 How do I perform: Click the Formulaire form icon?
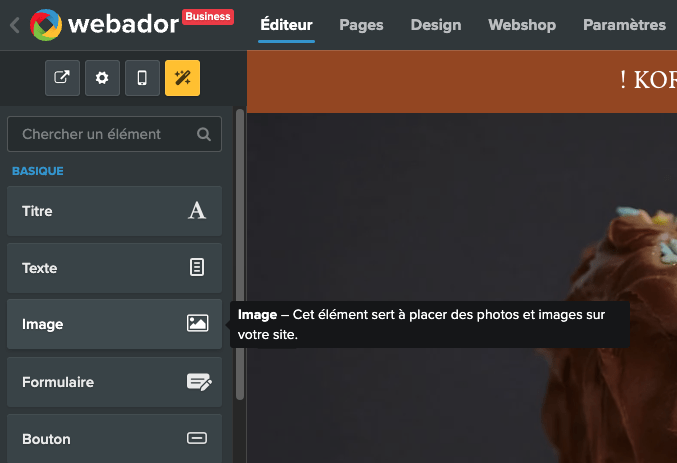click(x=198, y=381)
